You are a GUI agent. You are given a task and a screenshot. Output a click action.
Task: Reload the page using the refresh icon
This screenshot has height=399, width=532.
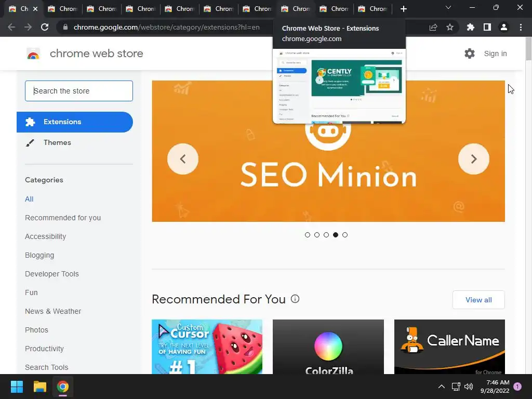(45, 27)
